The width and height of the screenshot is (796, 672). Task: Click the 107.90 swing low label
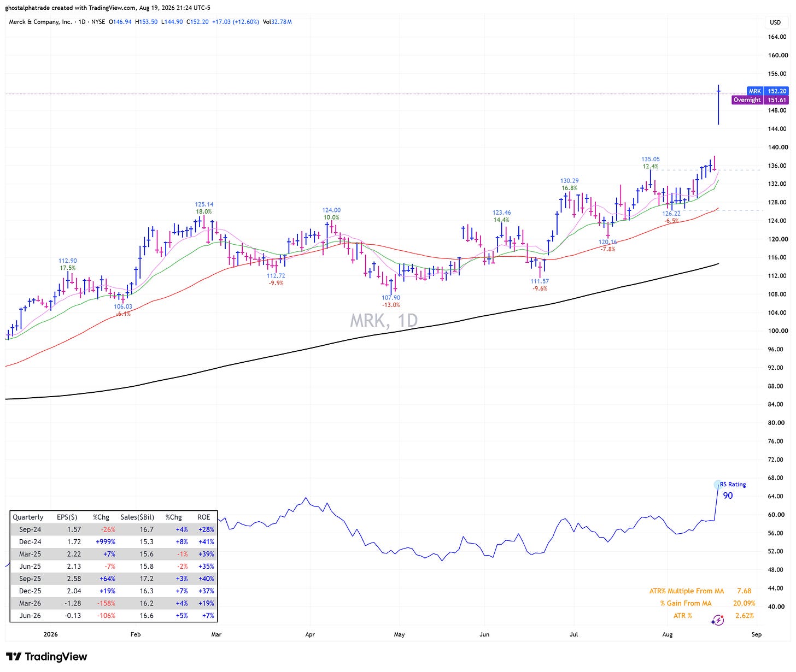point(391,298)
